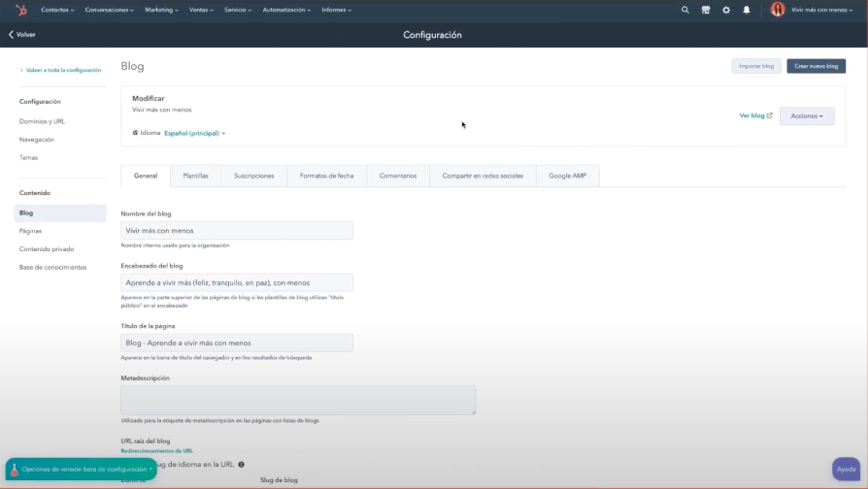Screen dimensions: 868x489
Task: Click the Título de la página field
Action: (x=237, y=342)
